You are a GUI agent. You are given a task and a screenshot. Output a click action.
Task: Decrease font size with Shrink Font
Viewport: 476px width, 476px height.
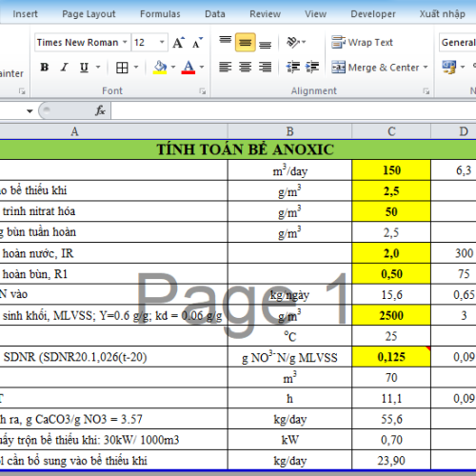tap(197, 43)
